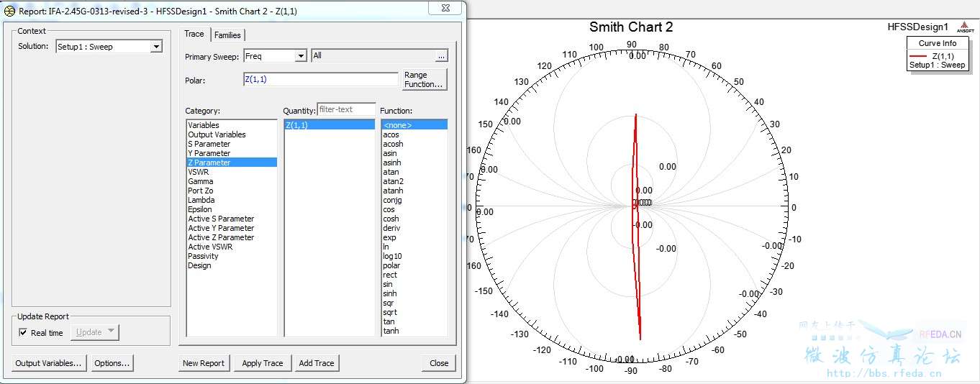The width and height of the screenshot is (980, 384).
Task: Select Z Parameter category
Action: tap(230, 163)
